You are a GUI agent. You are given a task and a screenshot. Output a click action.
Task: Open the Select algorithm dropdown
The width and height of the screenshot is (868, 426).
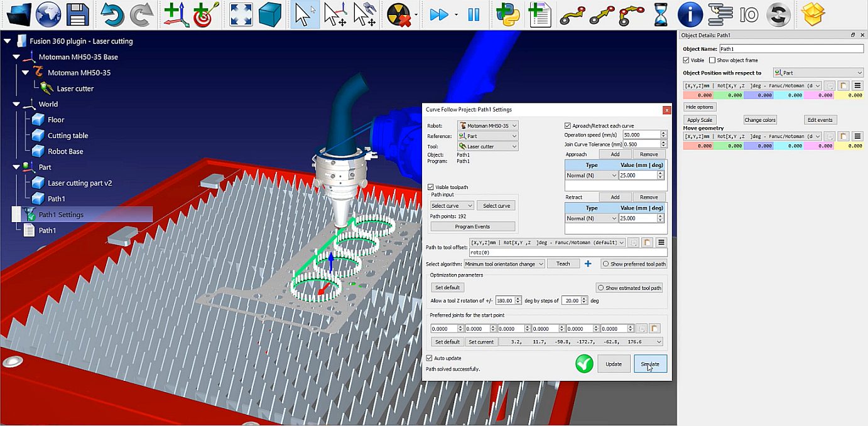502,264
